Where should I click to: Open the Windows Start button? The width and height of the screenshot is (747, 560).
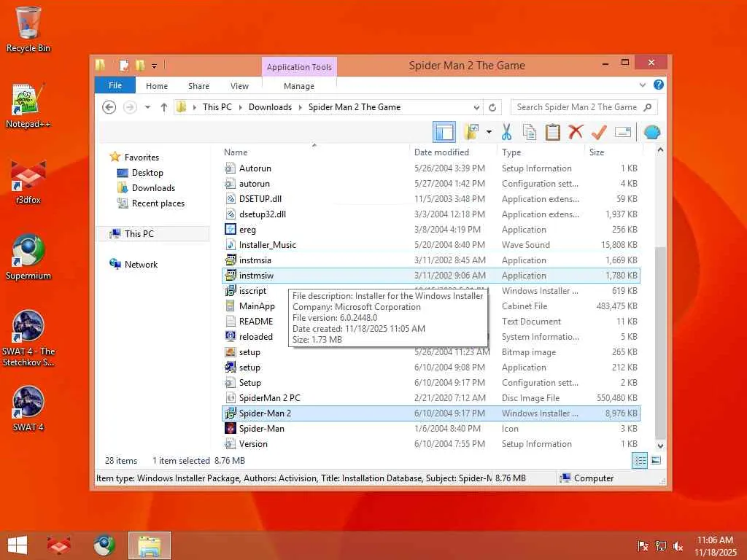click(18, 545)
